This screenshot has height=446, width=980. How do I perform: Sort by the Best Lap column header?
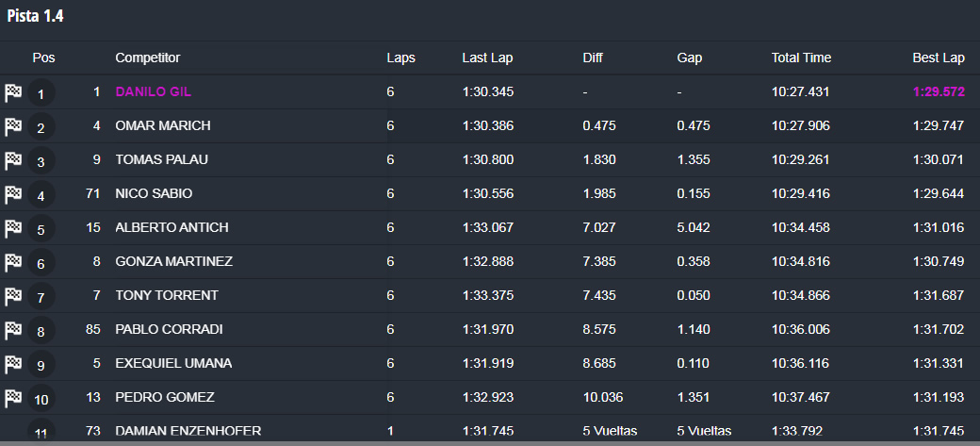[x=938, y=58]
